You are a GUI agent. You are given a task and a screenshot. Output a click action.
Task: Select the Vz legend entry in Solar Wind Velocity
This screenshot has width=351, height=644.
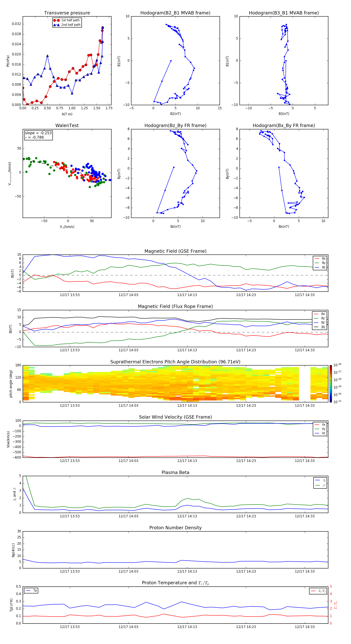click(320, 433)
